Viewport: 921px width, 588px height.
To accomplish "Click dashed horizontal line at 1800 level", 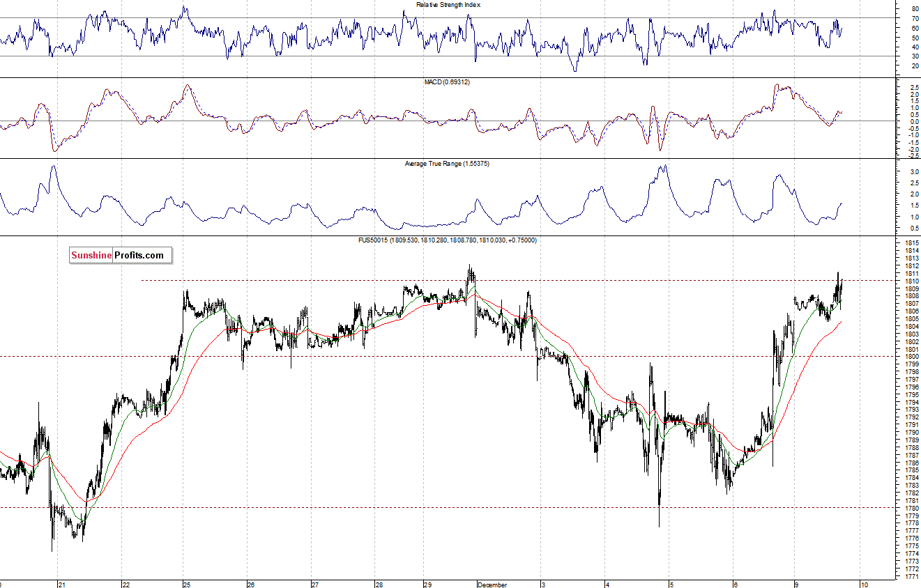I will (446, 356).
